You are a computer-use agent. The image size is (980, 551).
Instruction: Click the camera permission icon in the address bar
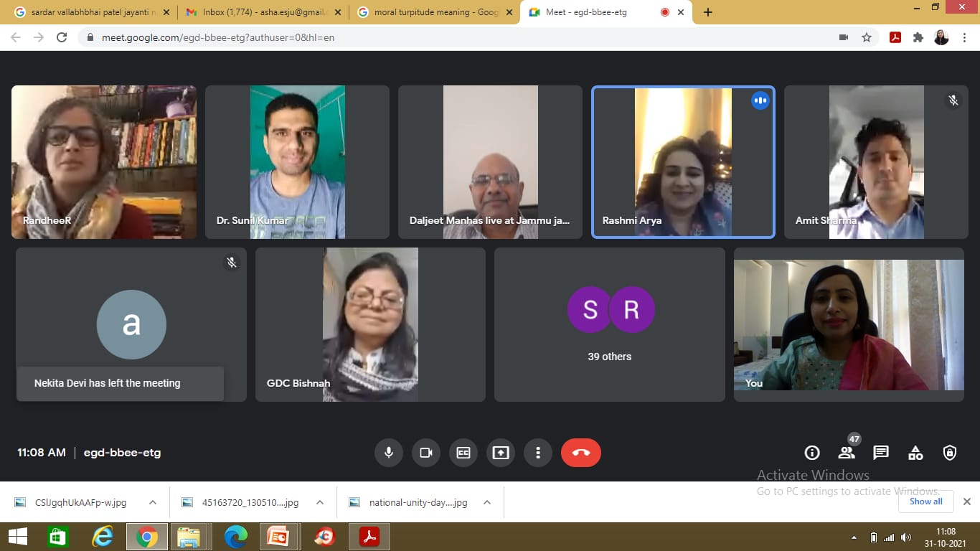(844, 37)
